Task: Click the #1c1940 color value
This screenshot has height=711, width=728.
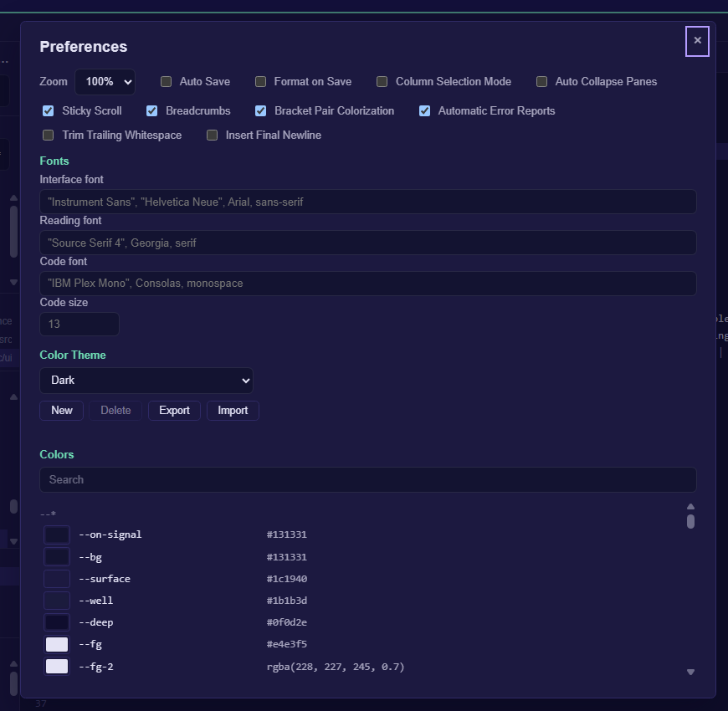Action: (286, 579)
